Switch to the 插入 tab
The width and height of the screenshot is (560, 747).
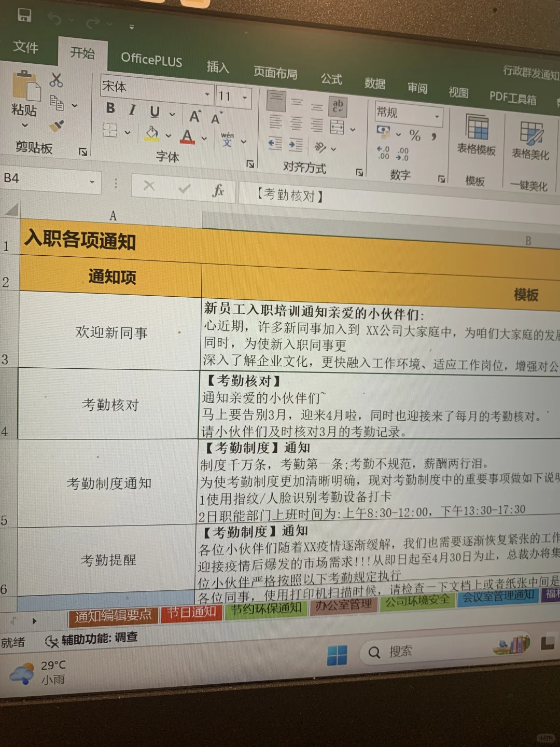tap(217, 66)
